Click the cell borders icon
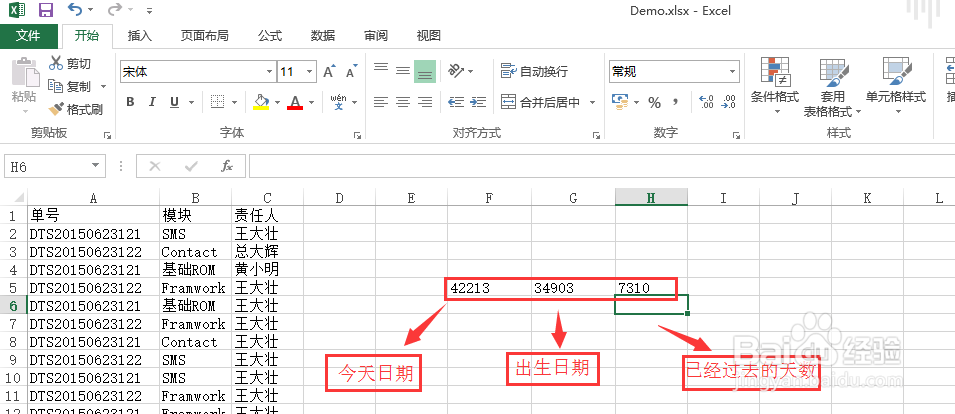This screenshot has height=414, width=955. (x=217, y=102)
